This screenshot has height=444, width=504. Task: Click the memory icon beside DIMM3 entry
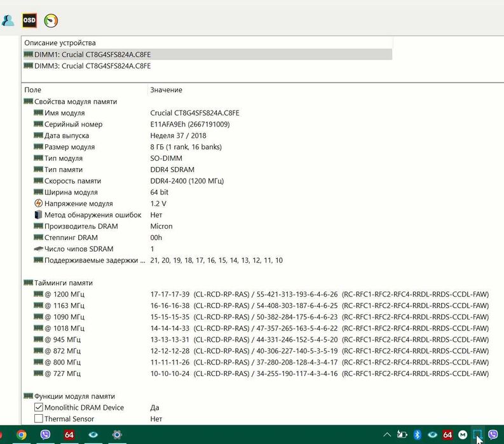point(29,65)
